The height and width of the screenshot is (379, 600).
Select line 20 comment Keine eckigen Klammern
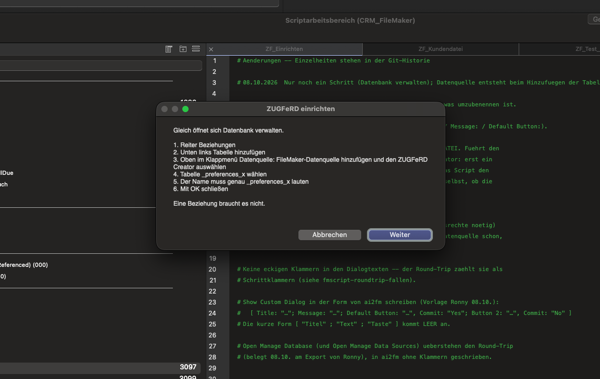click(369, 269)
